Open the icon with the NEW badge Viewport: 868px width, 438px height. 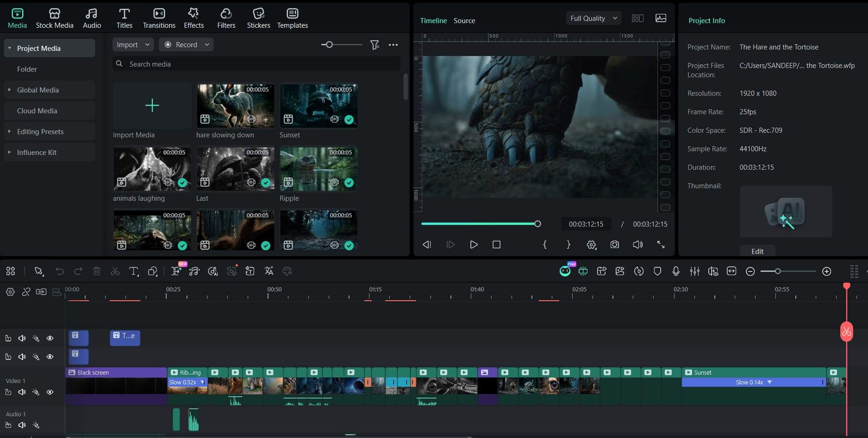tap(176, 271)
